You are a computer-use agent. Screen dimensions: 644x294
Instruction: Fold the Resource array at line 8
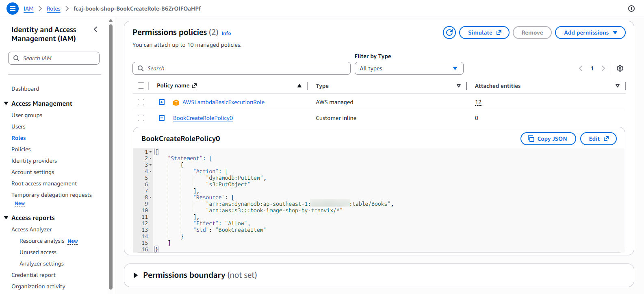pyautogui.click(x=150, y=197)
